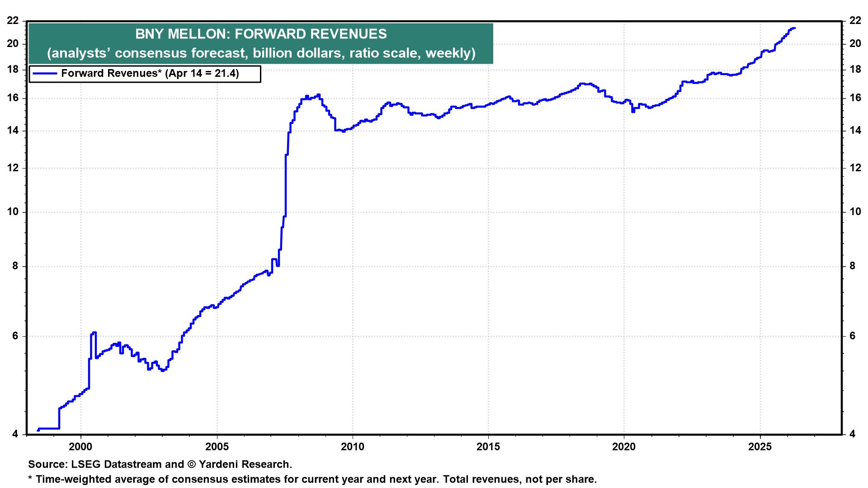Click the 2000 x-axis year label
868x488 pixels.
81,447
